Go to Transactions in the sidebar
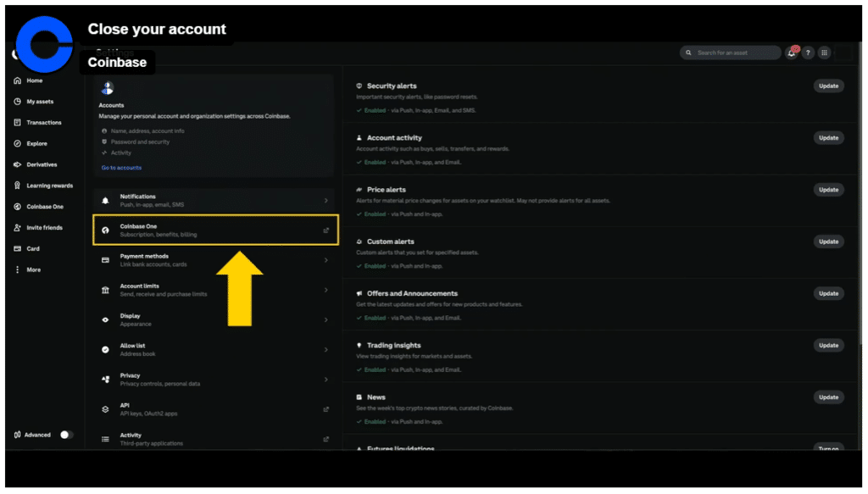 coord(44,123)
